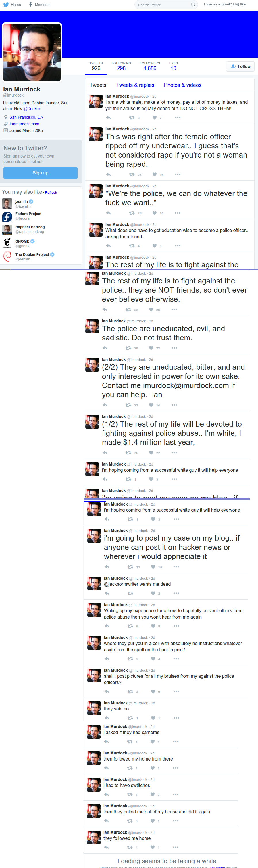Image resolution: width=258 pixels, height=868 pixels.
Task: Expand the "Have an account? Log in" dropdown
Action: click(x=225, y=4)
